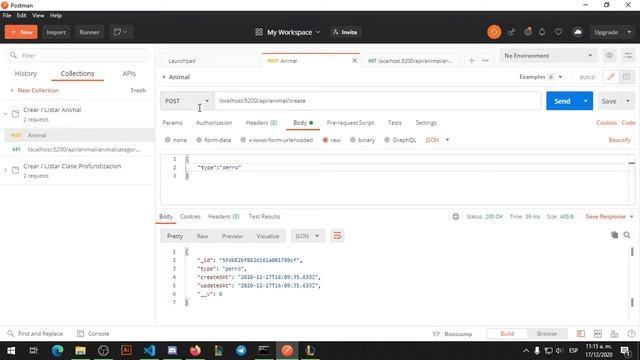Open Pre-request Script tab
640x360 pixels.
(350, 123)
